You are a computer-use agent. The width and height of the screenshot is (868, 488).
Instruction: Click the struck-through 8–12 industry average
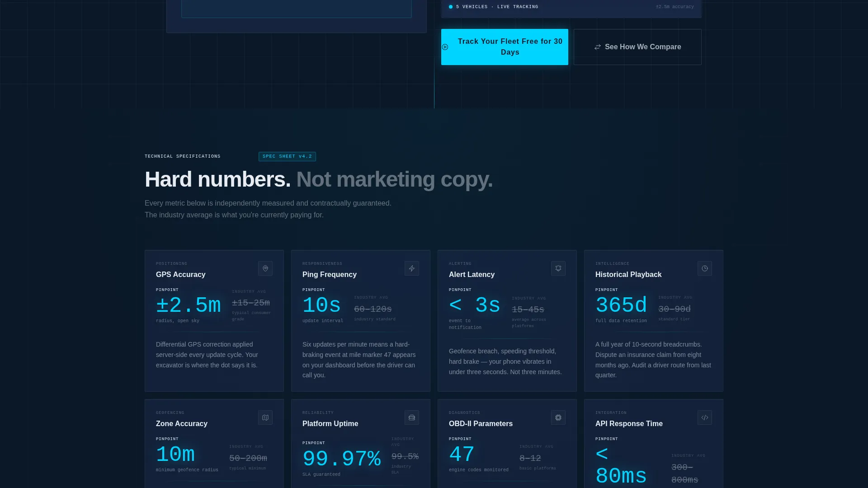point(530,458)
